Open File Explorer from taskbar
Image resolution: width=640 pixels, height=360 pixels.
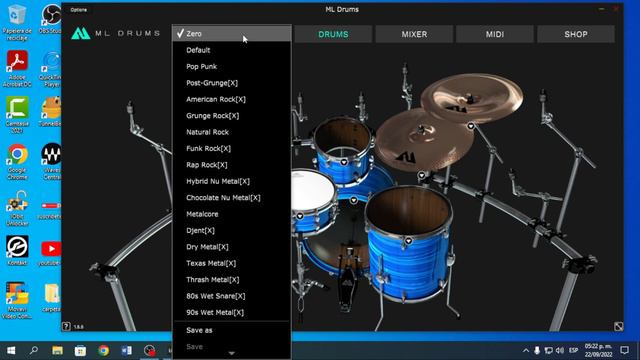point(57,350)
